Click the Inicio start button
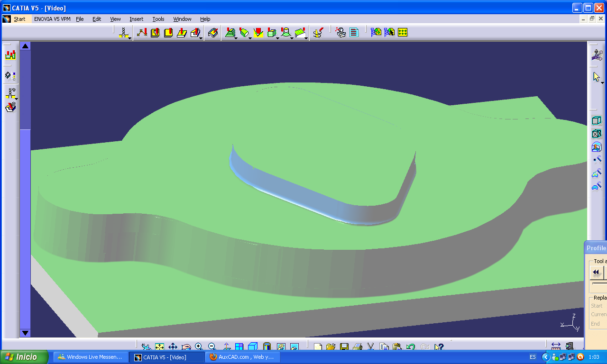The width and height of the screenshot is (607, 364). 25,357
